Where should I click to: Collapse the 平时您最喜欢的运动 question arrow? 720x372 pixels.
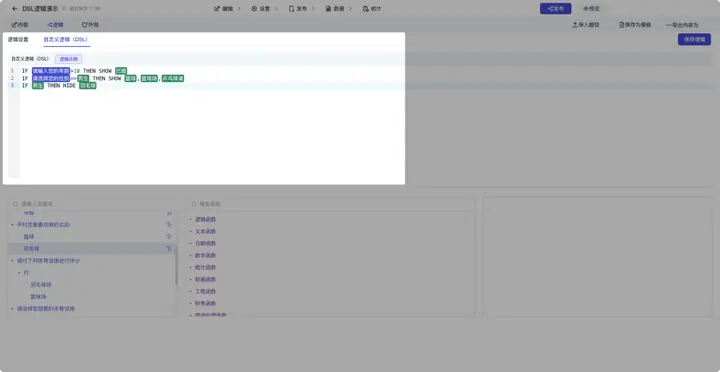12,225
